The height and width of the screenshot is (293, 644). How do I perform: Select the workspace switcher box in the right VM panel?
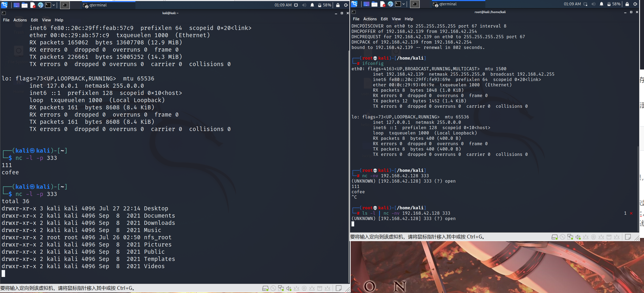[415, 4]
